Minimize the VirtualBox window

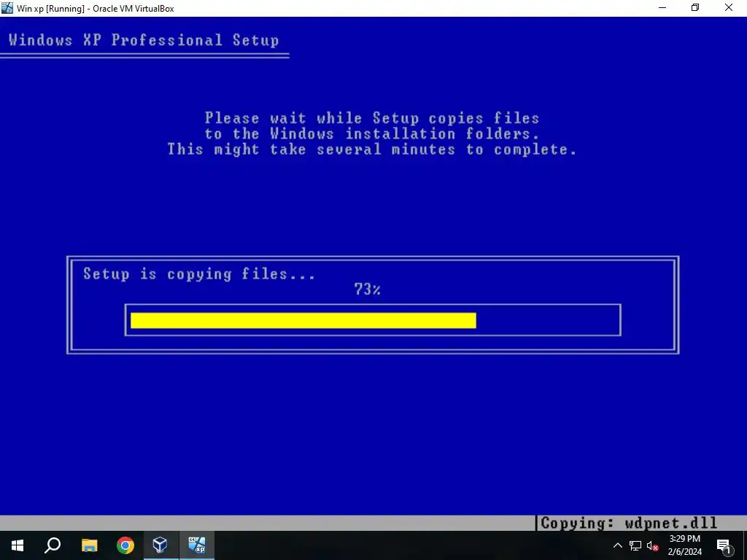coord(662,7)
